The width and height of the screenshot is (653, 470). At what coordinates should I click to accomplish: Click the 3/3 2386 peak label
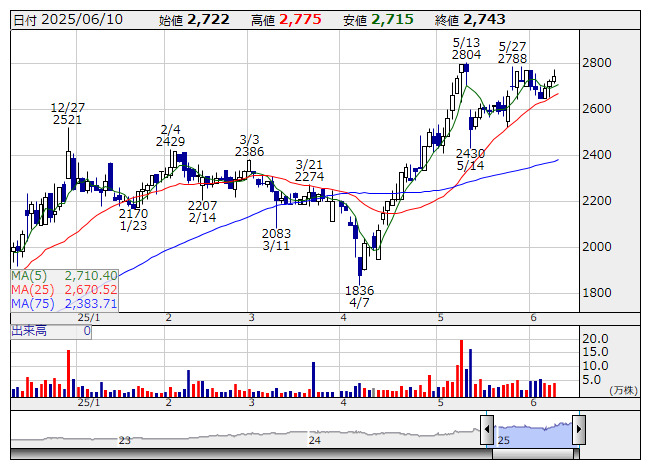click(249, 145)
